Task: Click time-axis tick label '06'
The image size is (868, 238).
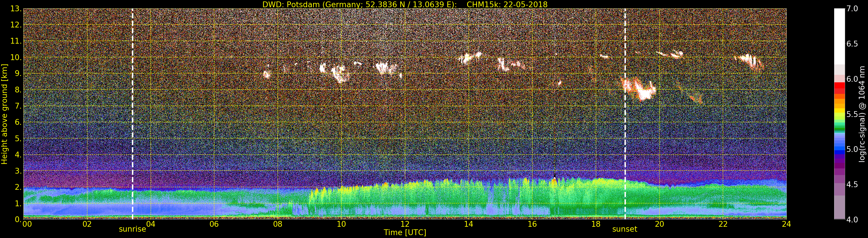Action: (214, 224)
